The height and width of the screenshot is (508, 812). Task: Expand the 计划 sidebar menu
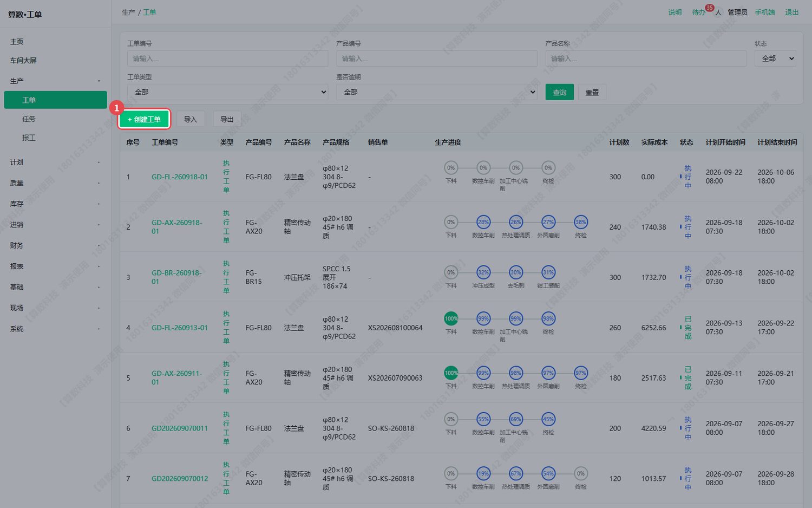pyautogui.click(x=55, y=162)
